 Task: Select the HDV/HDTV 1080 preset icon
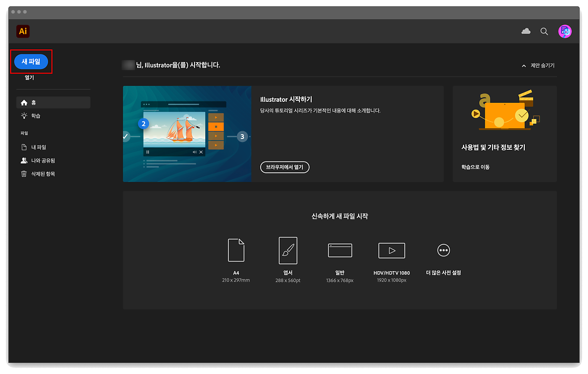(392, 250)
